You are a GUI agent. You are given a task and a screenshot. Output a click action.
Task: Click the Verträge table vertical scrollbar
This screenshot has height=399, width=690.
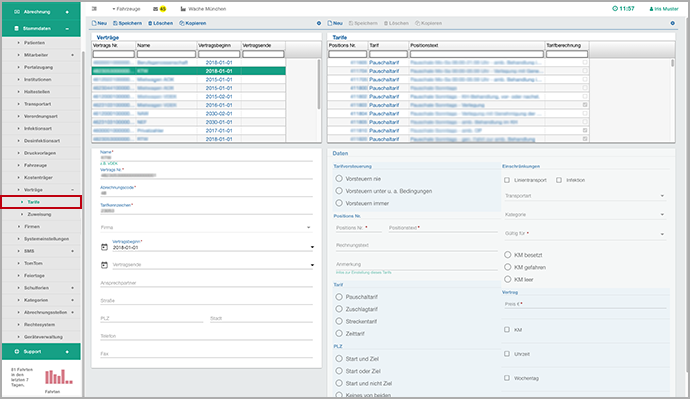(319, 84)
